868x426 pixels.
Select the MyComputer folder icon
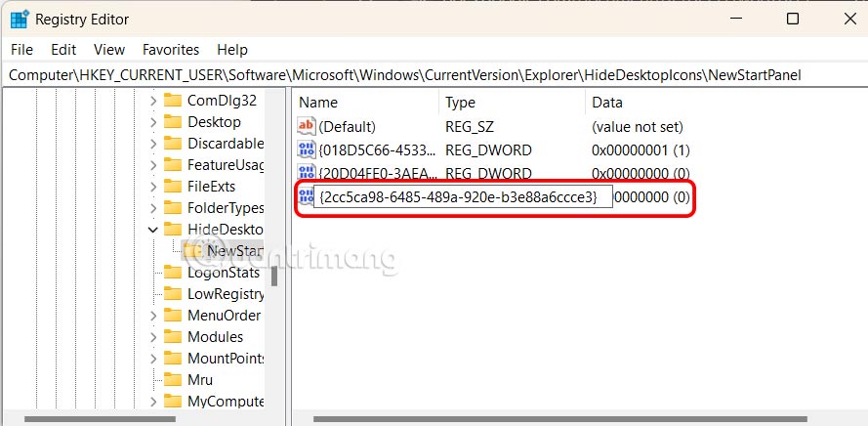(173, 401)
